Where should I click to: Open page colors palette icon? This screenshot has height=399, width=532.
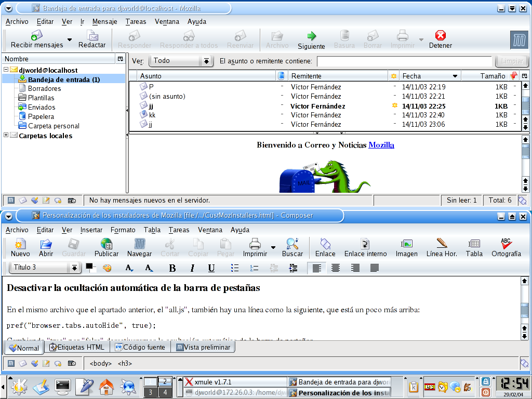pyautogui.click(x=107, y=268)
